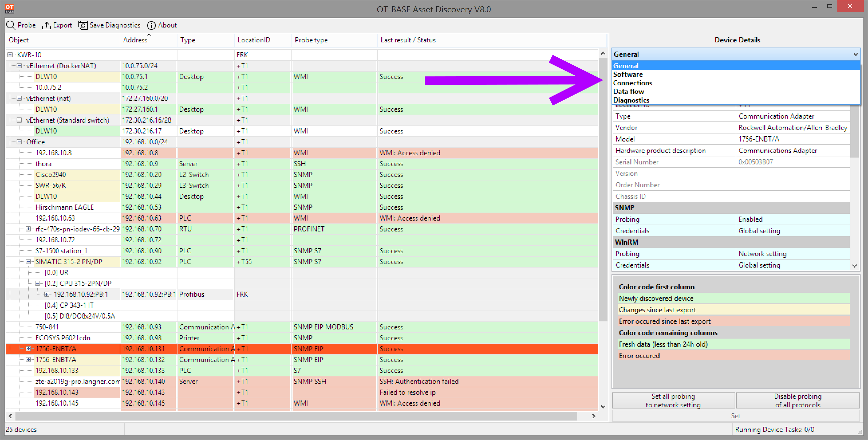Click the horizontal scrollbar right arrow

click(594, 416)
